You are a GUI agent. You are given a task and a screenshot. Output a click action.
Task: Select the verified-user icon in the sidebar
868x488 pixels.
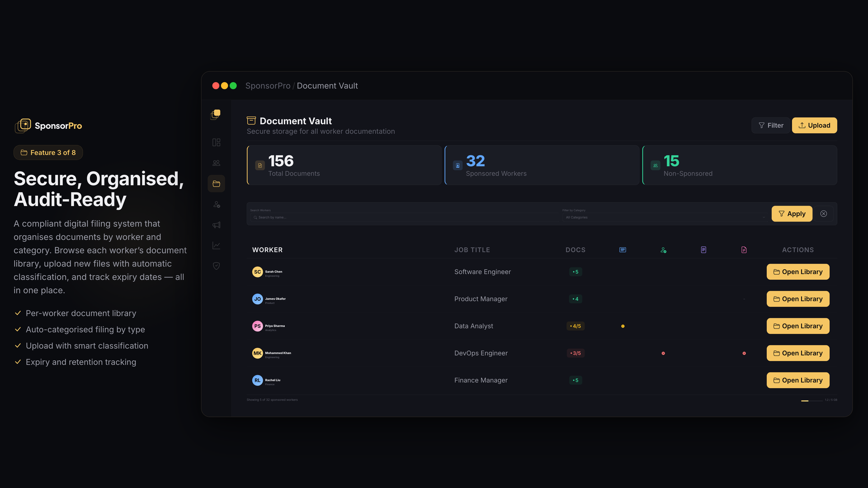216,204
